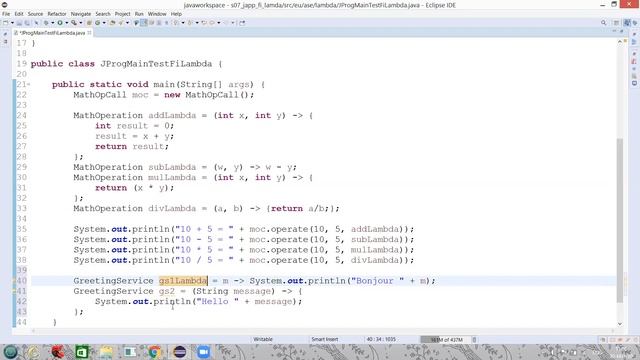Click the vertical scrollbar up arrow

click(x=620, y=42)
